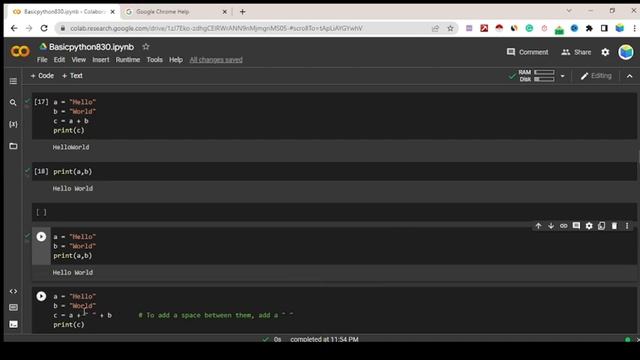Open the Insert menu
Image resolution: width=640 pixels, height=360 pixels.
(x=101, y=60)
